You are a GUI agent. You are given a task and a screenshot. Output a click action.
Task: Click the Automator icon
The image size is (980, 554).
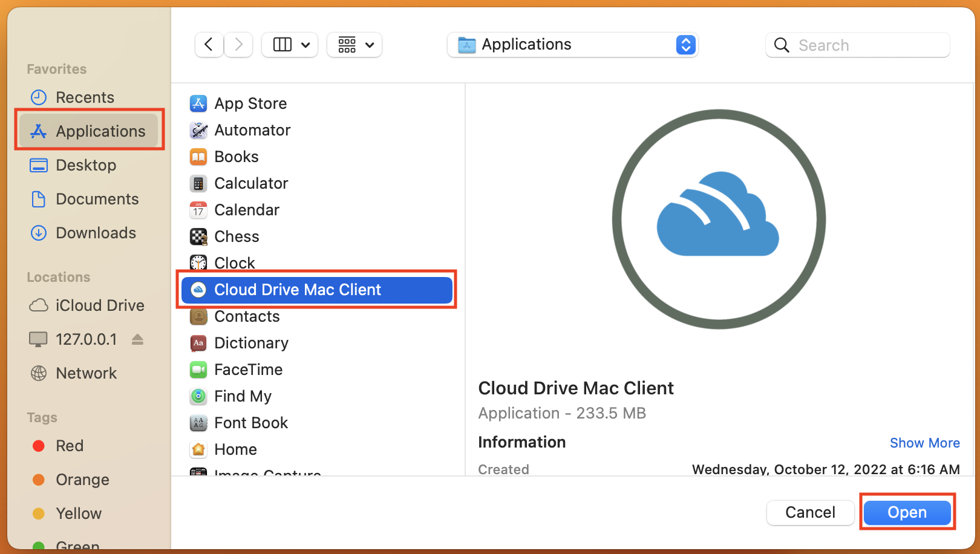[x=198, y=130]
